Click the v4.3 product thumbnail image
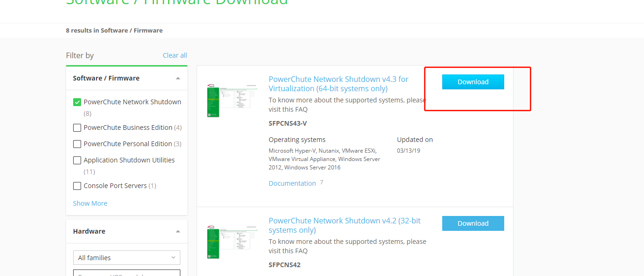 pyautogui.click(x=232, y=101)
